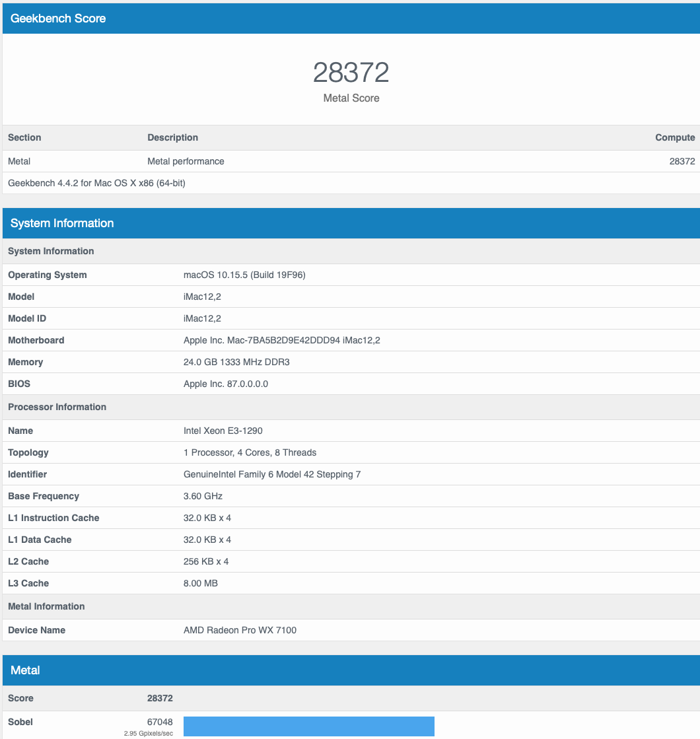Click the 'Section' column header
Viewport: 700px width, 739px height.
[24, 137]
